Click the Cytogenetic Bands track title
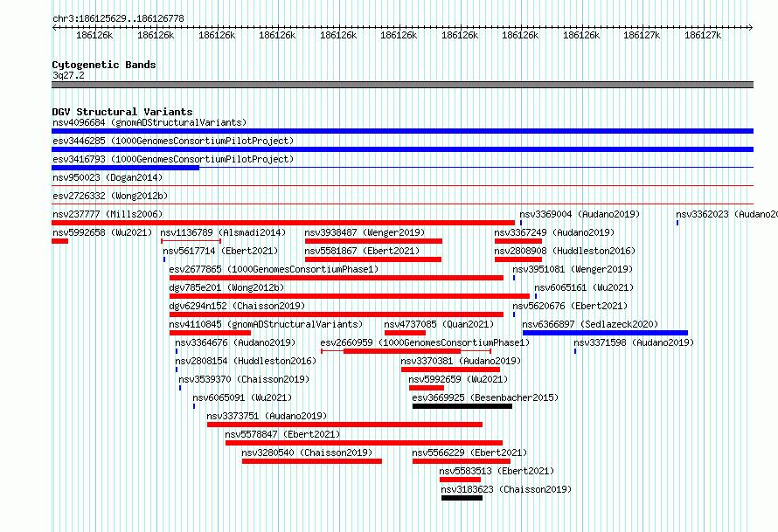778x532 pixels. (104, 65)
